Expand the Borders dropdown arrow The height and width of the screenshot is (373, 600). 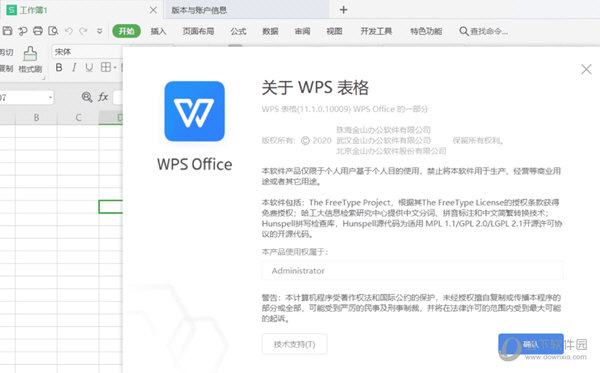pyautogui.click(x=115, y=68)
